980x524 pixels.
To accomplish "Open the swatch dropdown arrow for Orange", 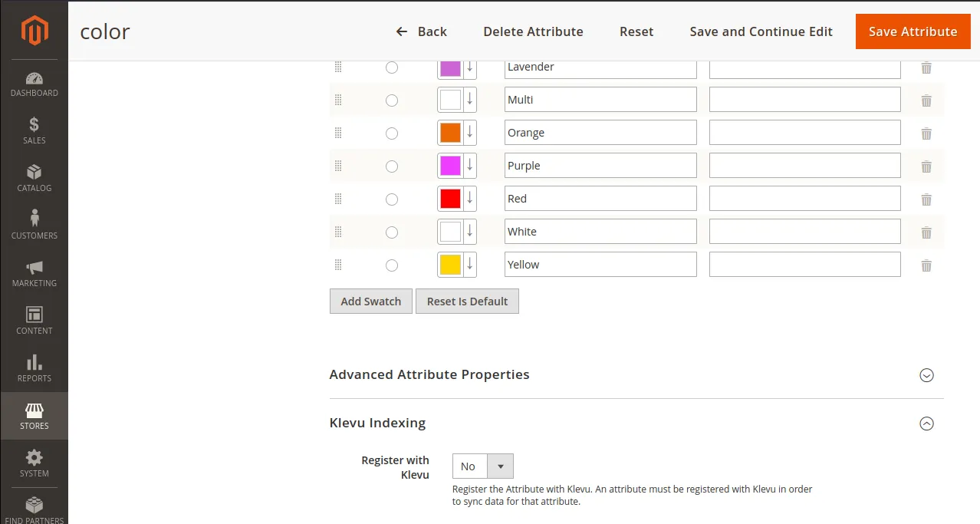I will pyautogui.click(x=470, y=133).
